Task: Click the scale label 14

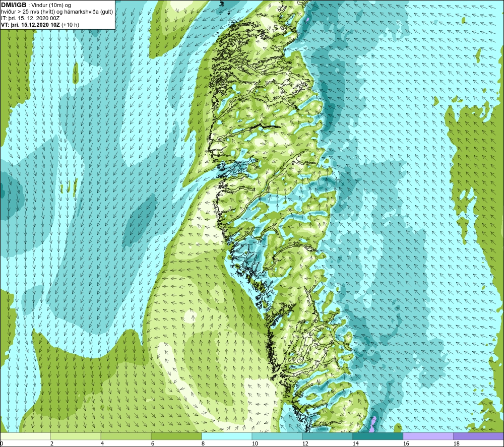Action: (x=355, y=443)
